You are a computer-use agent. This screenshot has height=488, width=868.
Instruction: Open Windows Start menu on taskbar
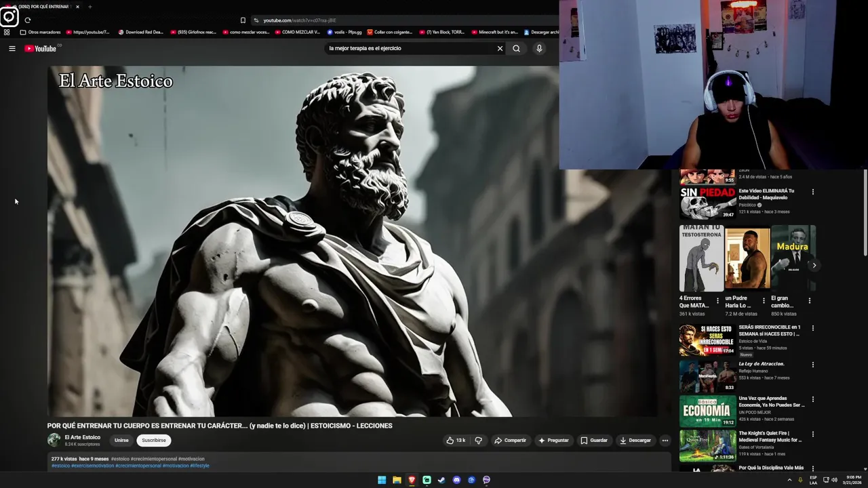(x=382, y=480)
